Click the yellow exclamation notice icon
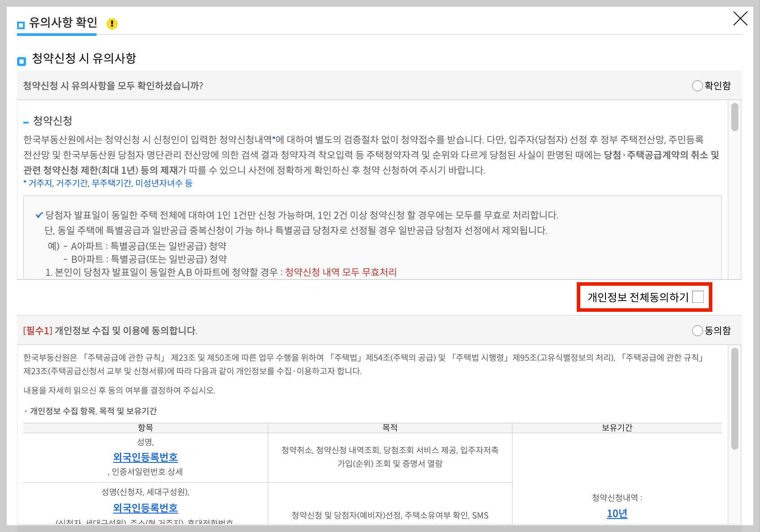The width and height of the screenshot is (760, 532). pos(112,23)
